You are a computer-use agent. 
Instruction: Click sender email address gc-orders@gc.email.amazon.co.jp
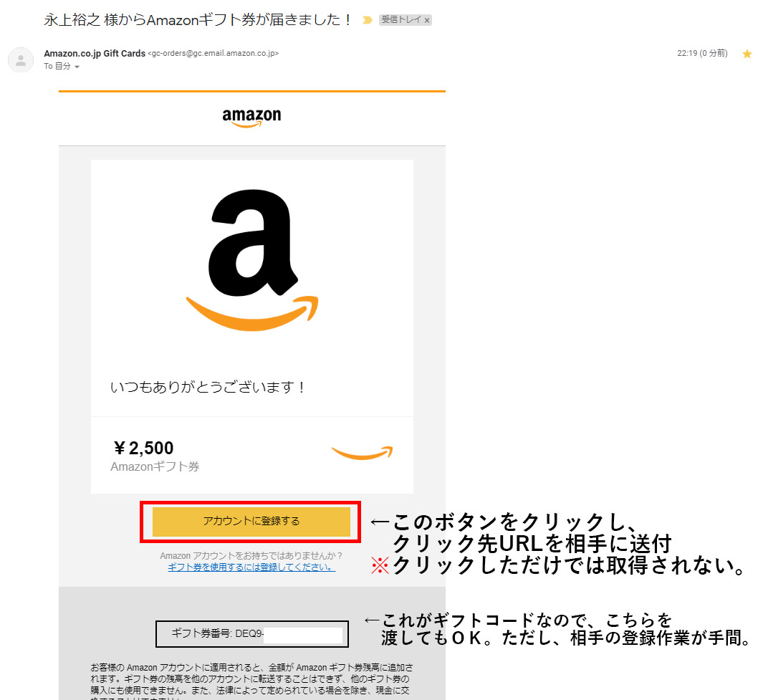tap(214, 53)
